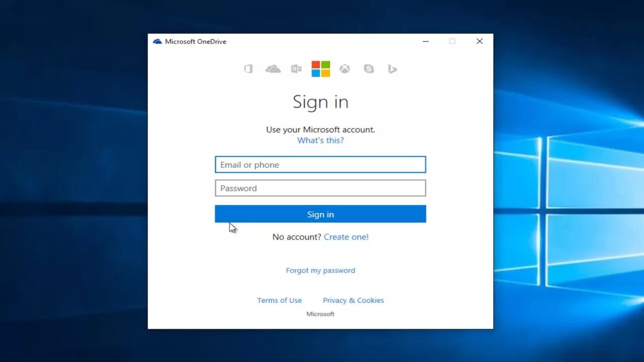Open the What's this? link
The height and width of the screenshot is (362, 644).
coord(320,140)
